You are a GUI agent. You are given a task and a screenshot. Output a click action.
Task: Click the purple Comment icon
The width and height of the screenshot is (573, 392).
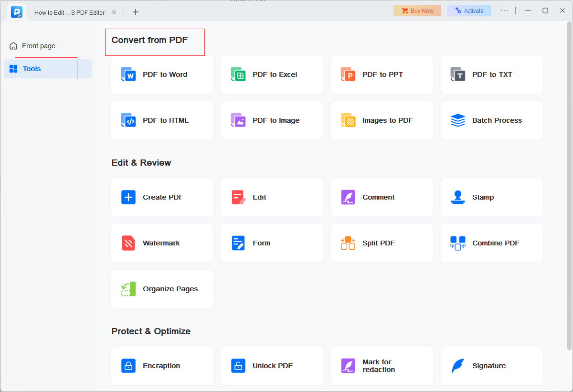(x=348, y=197)
